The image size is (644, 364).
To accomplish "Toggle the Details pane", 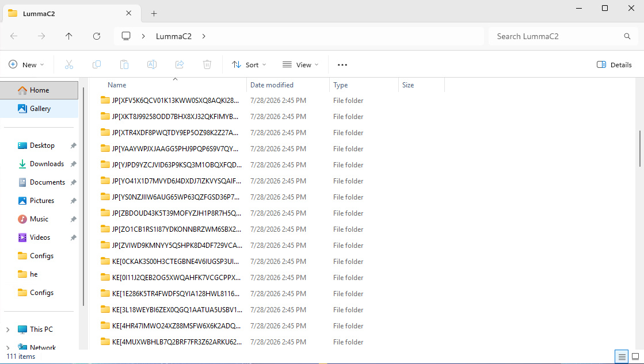I will coord(614,65).
